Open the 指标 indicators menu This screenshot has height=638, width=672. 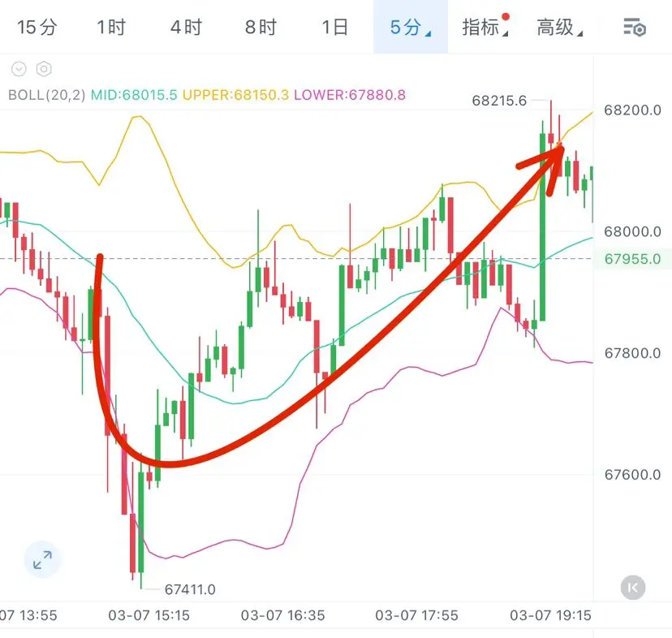click(x=485, y=27)
